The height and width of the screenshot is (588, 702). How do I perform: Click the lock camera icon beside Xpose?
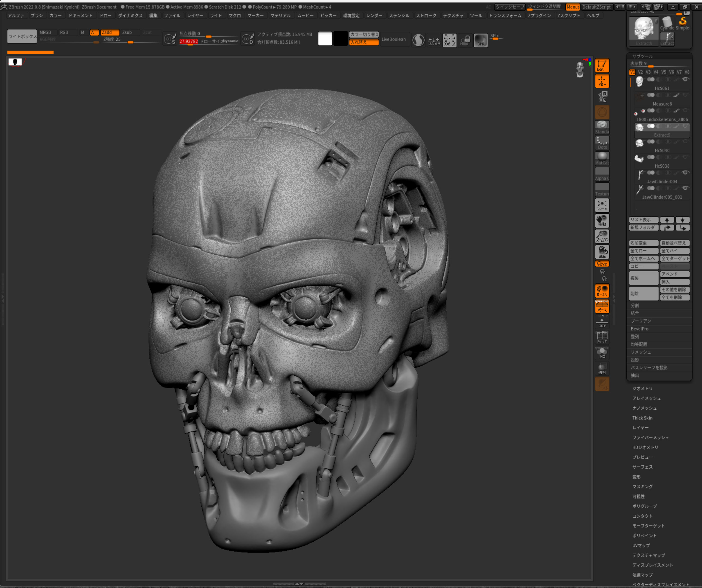(465, 40)
